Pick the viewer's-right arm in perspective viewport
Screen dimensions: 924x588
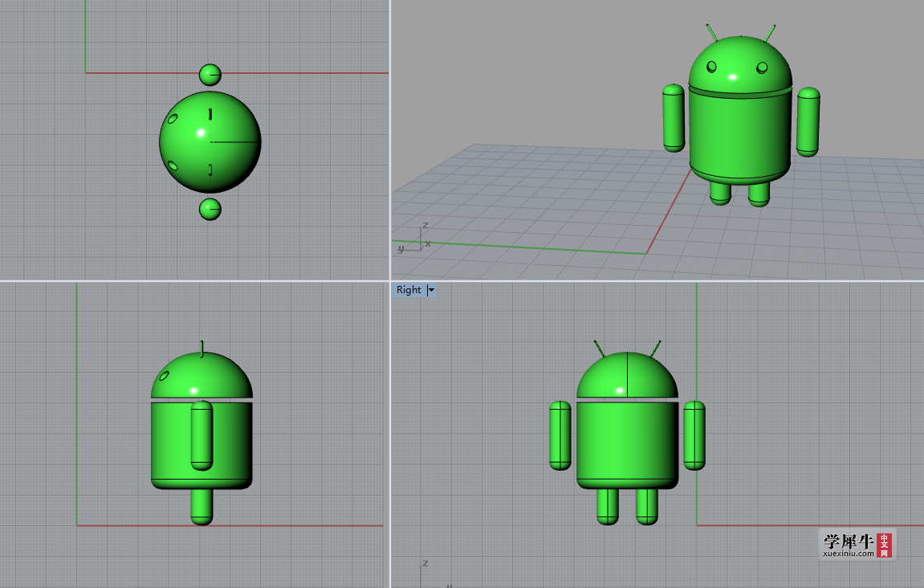(808, 122)
